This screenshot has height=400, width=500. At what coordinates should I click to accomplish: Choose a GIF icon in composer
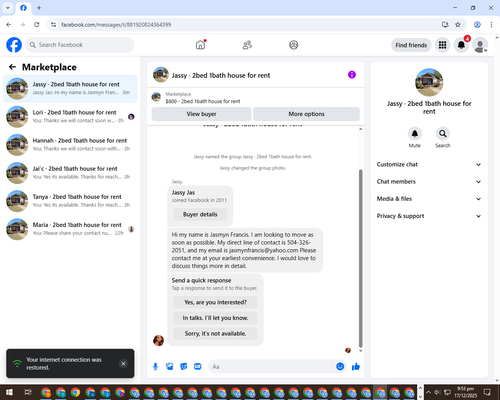pyautogui.click(x=198, y=367)
